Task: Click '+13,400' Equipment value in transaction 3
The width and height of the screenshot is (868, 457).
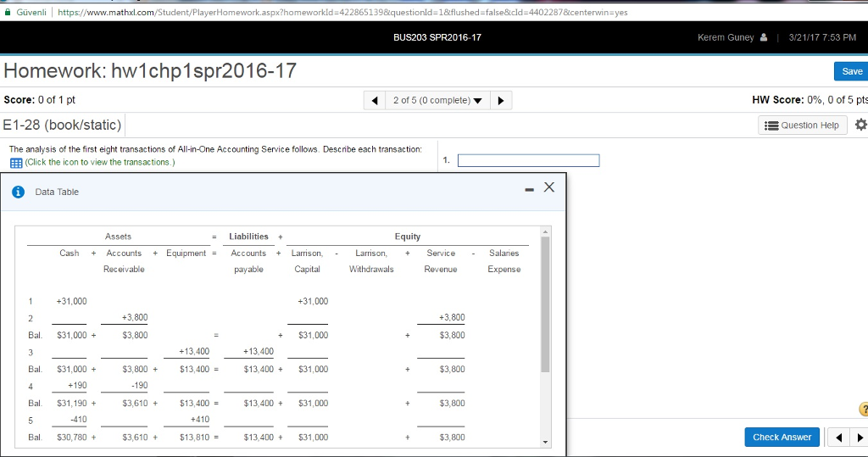Action: click(194, 351)
